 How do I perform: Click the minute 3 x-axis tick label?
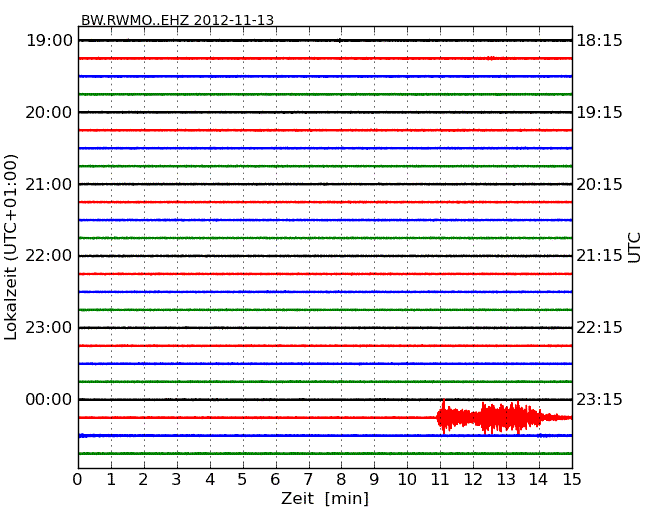click(177, 479)
